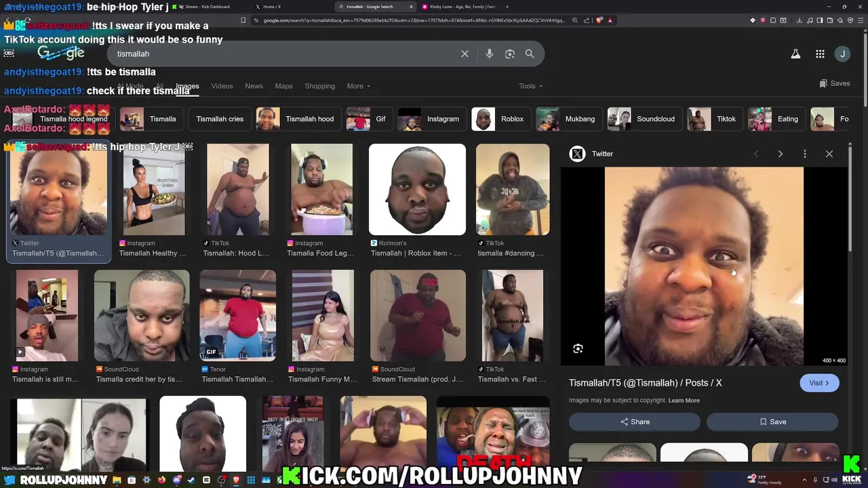
Task: Open the copyright Learn More link
Action: coord(684,401)
